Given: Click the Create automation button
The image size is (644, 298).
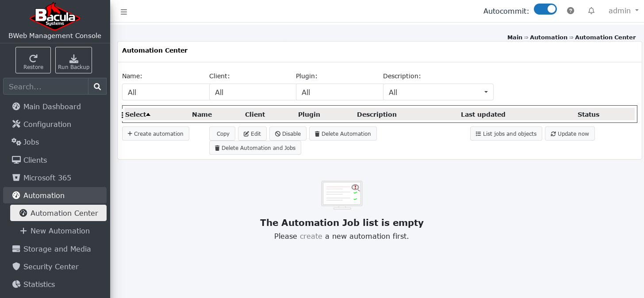Looking at the screenshot, I should click(155, 134).
